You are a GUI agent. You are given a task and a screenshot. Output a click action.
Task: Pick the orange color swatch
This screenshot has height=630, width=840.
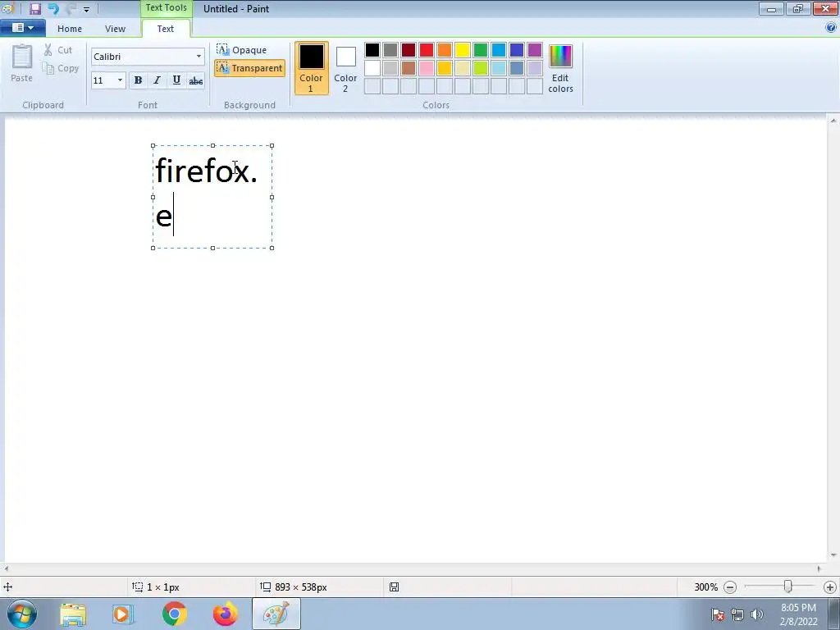445,50
